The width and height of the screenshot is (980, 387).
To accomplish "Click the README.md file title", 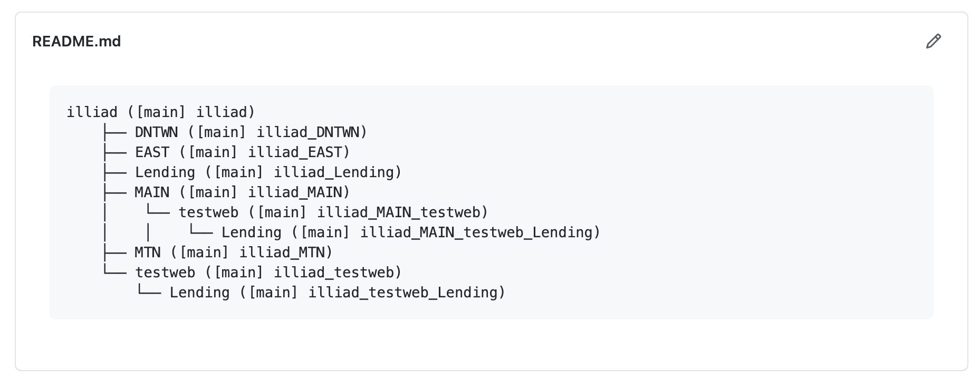I will [x=76, y=41].
